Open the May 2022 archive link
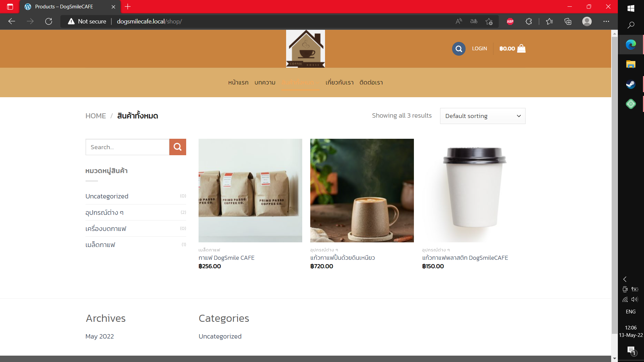The image size is (644, 362). [x=100, y=337]
